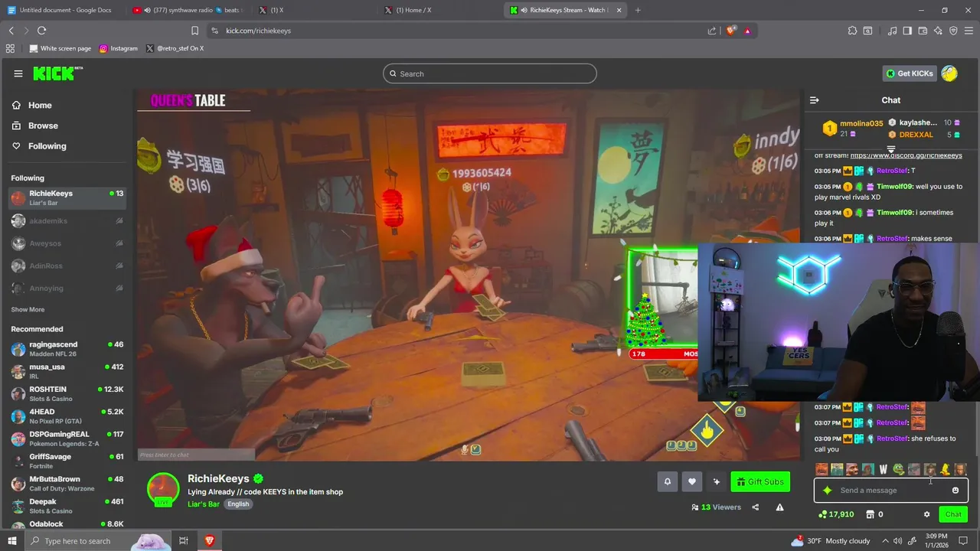Viewport: 980px width, 551px height.
Task: Open White screen page bookmark
Action: [x=60, y=48]
